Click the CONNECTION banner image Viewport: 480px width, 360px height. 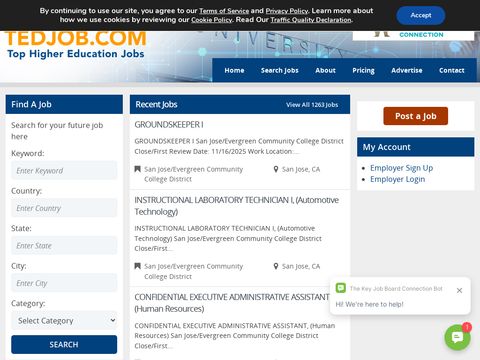[413, 35]
